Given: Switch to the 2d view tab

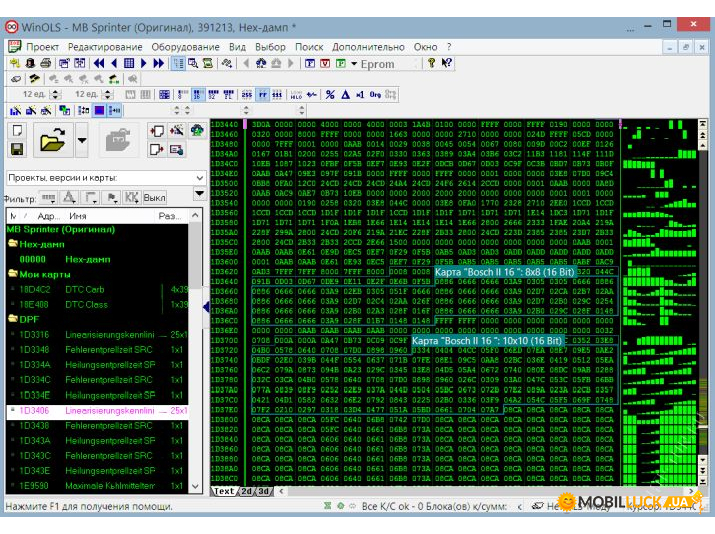Looking at the screenshot, I should point(247,491).
